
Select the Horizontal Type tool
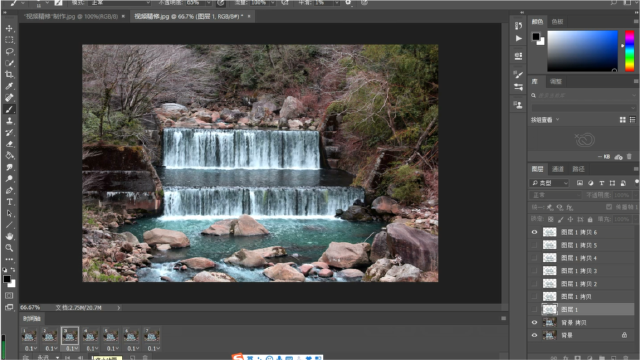point(9,202)
